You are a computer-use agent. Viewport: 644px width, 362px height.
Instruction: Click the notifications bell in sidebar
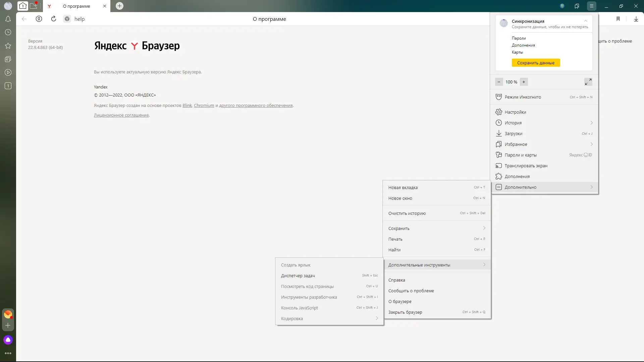[x=8, y=19]
